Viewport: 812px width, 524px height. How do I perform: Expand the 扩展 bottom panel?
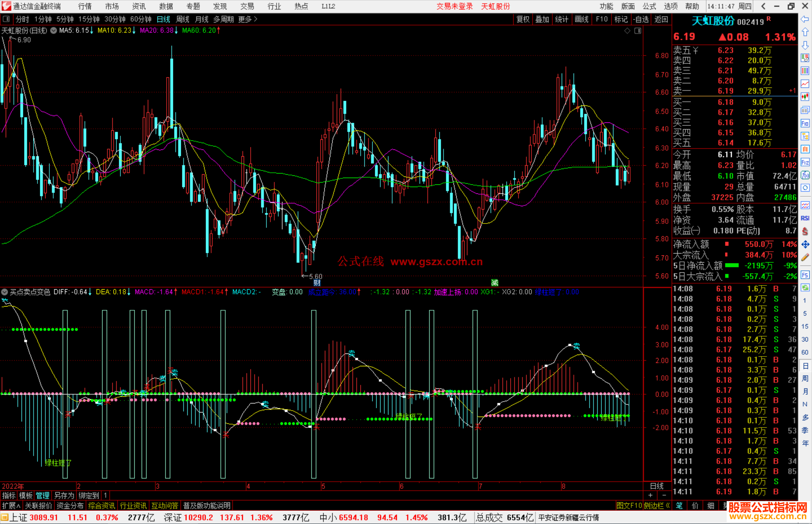11,506
